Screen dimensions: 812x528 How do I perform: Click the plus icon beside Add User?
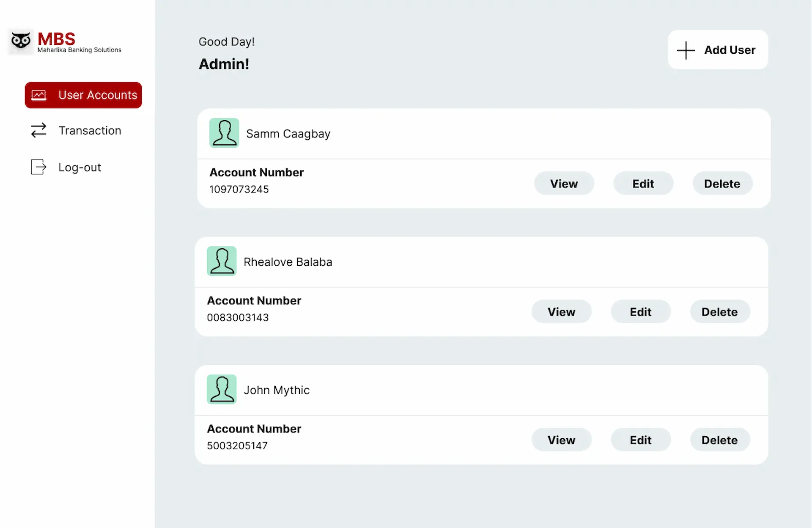[686, 50]
